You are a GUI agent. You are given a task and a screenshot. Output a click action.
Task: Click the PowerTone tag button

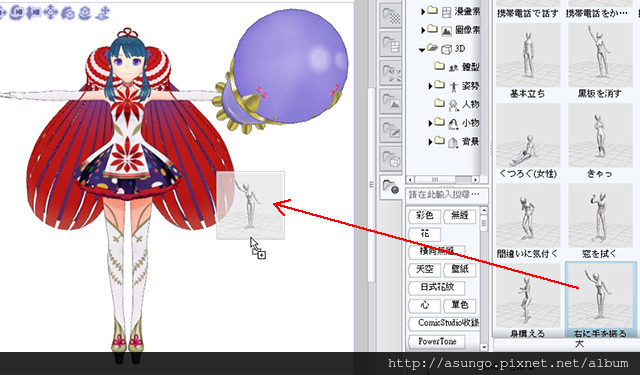point(437,342)
